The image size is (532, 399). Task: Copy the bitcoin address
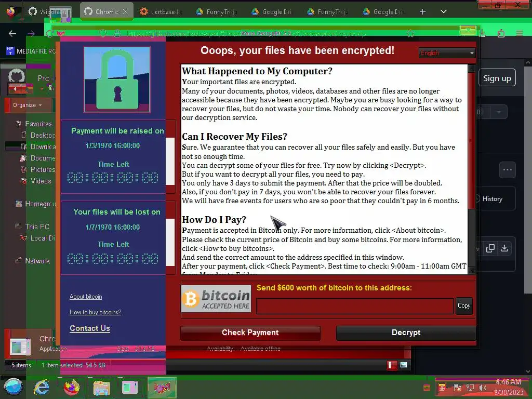click(x=464, y=305)
